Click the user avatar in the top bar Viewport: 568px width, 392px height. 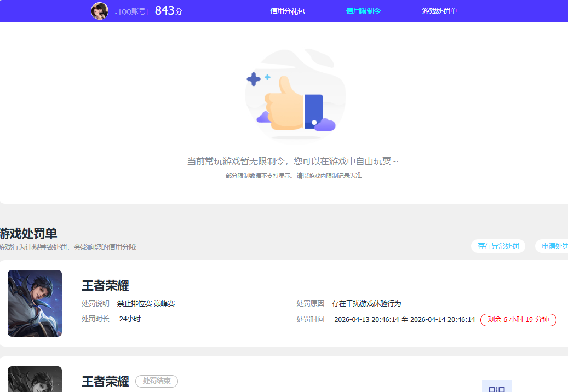(99, 11)
